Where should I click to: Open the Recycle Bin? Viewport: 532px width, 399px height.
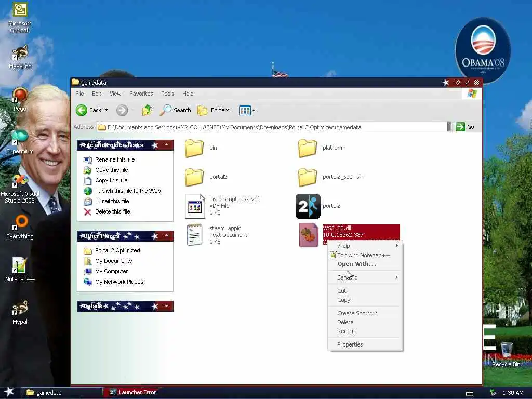click(506, 354)
